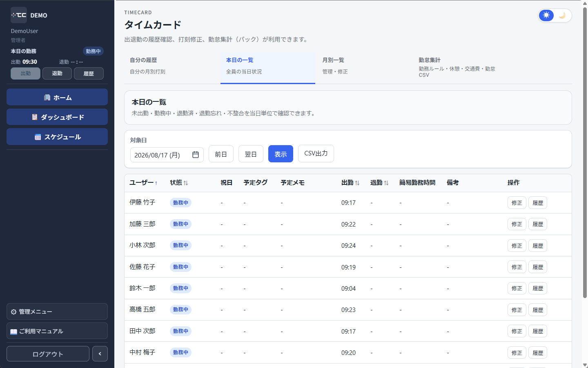588x368 pixels.
Task: Switch to 自分の履歴 tab
Action: [x=171, y=67]
